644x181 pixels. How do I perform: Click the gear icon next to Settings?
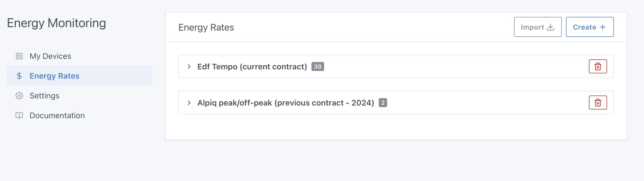[20, 96]
